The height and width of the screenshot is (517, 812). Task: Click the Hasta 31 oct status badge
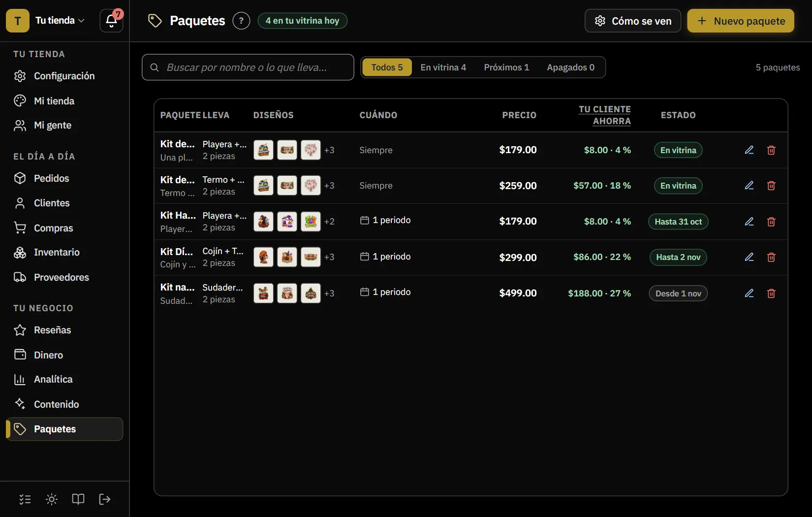coord(678,222)
